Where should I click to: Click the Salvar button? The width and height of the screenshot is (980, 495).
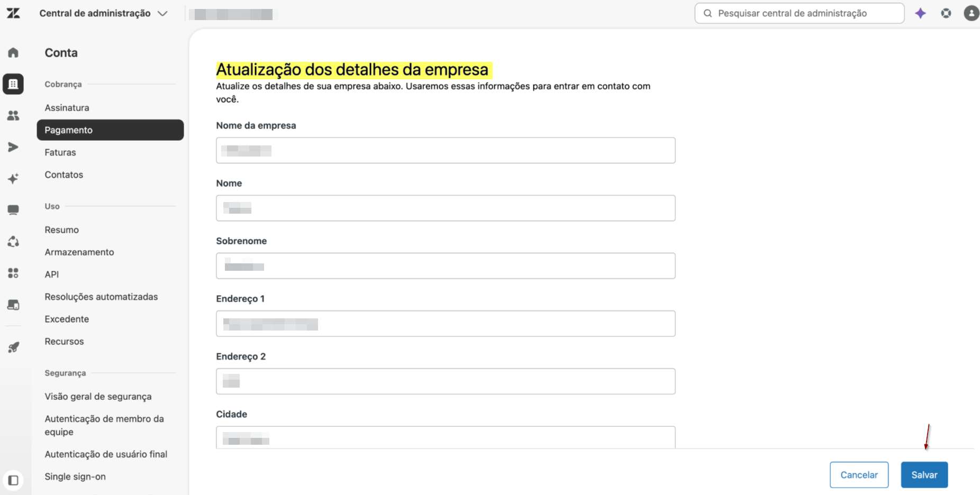click(x=924, y=475)
